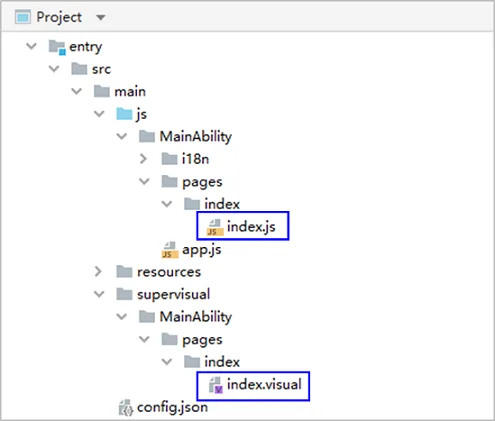Click the app.js JavaScript file icon
This screenshot has height=421, width=495.
point(170,250)
